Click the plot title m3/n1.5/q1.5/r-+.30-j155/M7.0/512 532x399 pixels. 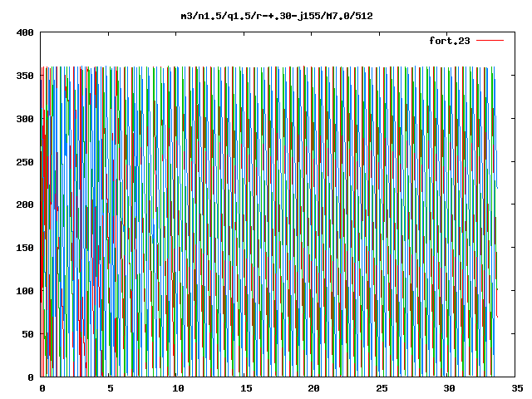point(277,16)
